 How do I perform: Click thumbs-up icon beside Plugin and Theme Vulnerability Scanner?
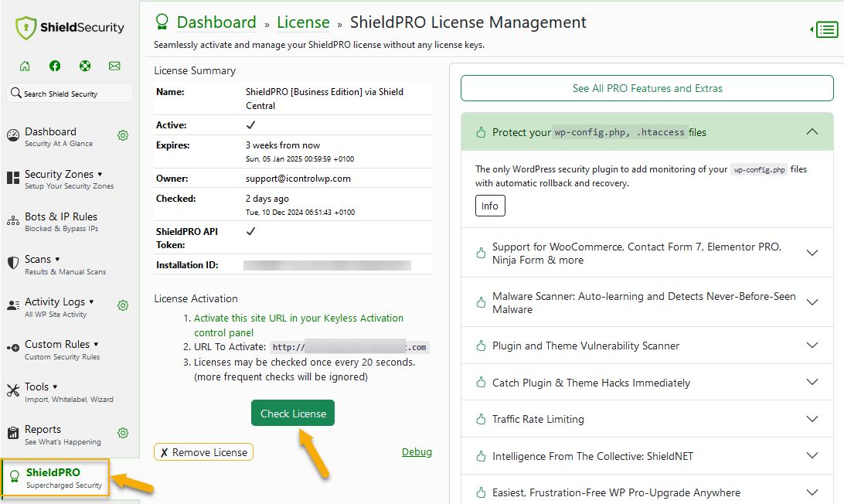(x=481, y=346)
